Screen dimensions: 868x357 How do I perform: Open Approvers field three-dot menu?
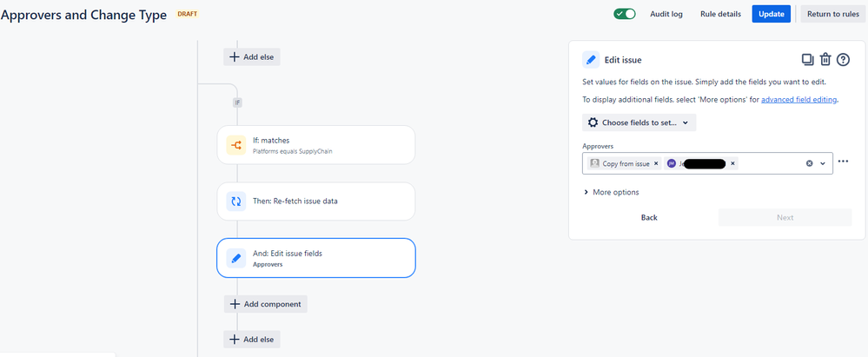843,162
